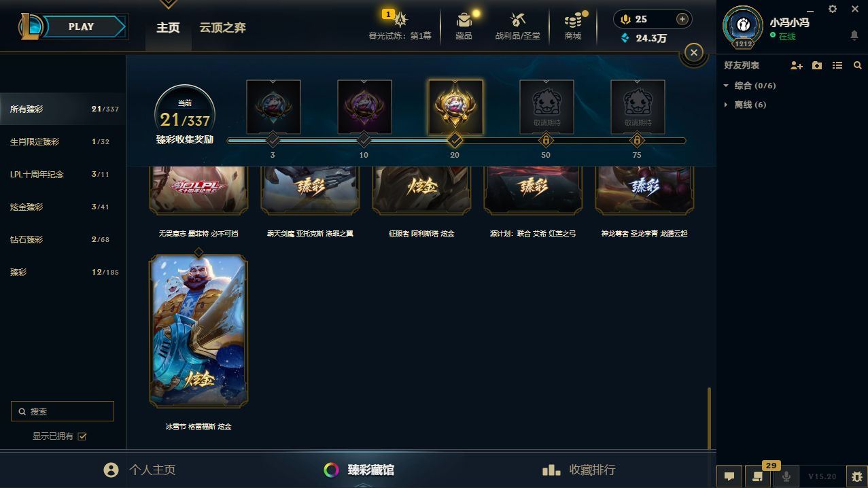
Task: Click the notification bell icon
Action: pyautogui.click(x=854, y=35)
